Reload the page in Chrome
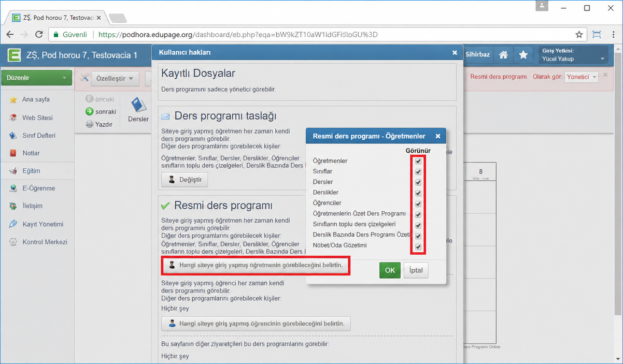This screenshot has width=623, height=364. click(39, 35)
